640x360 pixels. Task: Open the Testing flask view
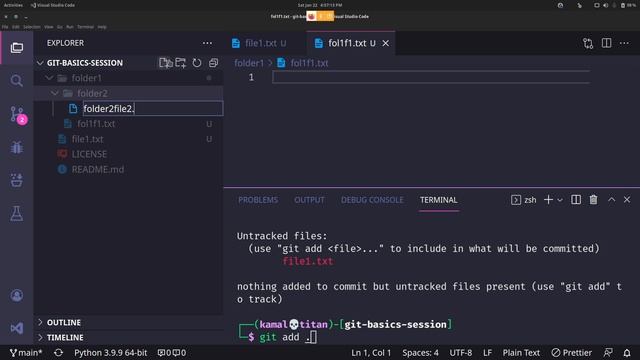[17, 213]
